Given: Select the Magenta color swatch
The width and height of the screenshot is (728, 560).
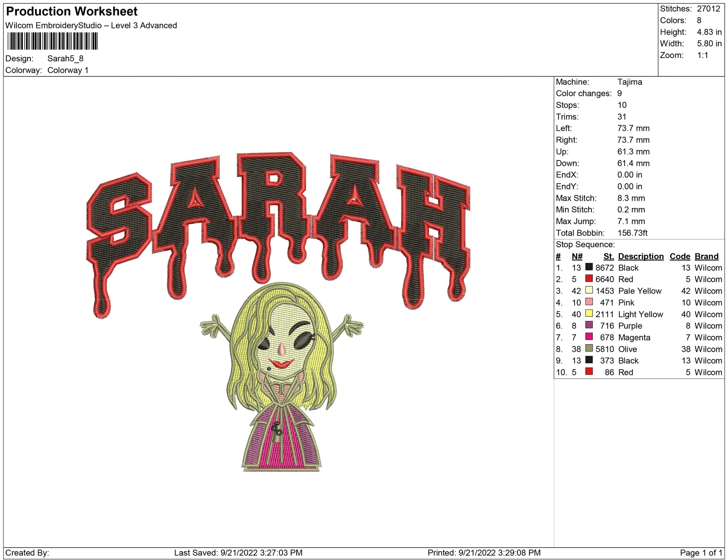Looking at the screenshot, I should pos(589,336).
